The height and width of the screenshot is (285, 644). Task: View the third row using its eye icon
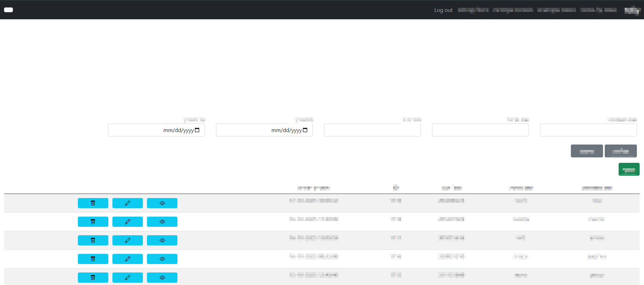[x=162, y=240]
